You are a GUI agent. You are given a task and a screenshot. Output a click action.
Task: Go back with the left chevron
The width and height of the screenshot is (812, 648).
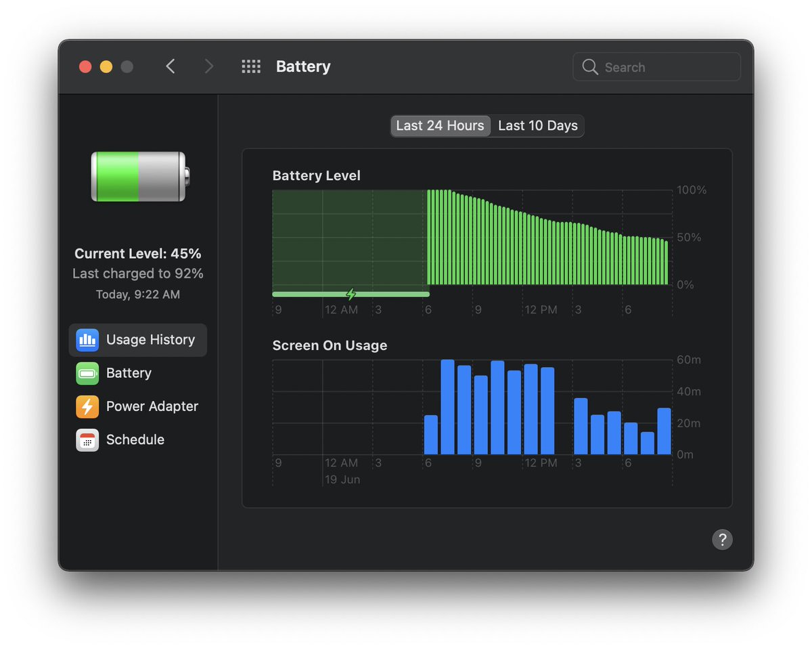coord(171,66)
